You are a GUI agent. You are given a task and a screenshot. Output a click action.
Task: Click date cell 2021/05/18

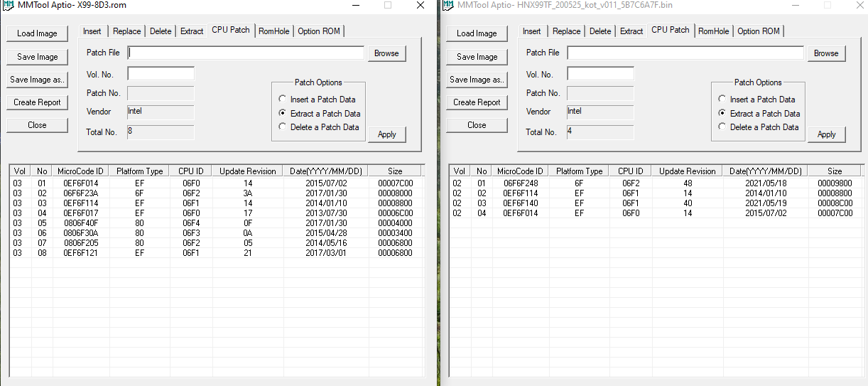[766, 183]
